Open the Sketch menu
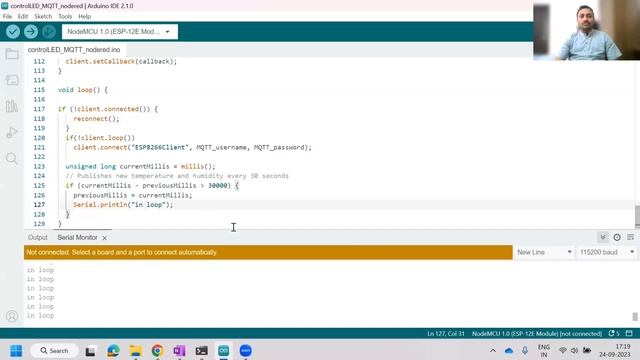The image size is (640, 360). 43,16
